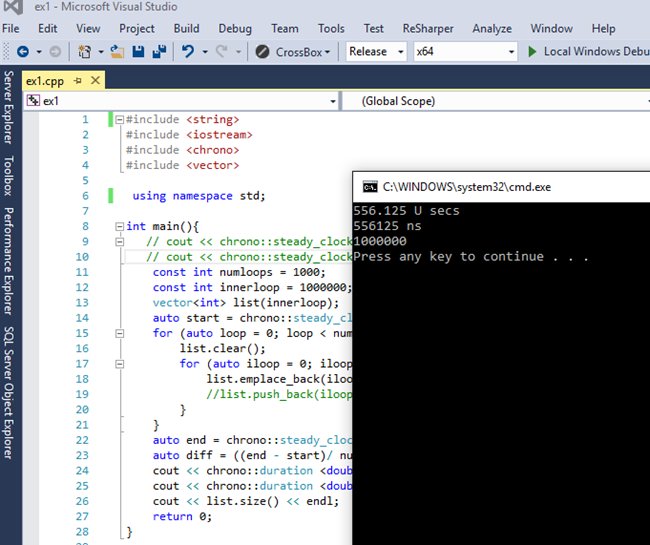
Task: Click the CrossBox circle icon
Action: [262, 52]
